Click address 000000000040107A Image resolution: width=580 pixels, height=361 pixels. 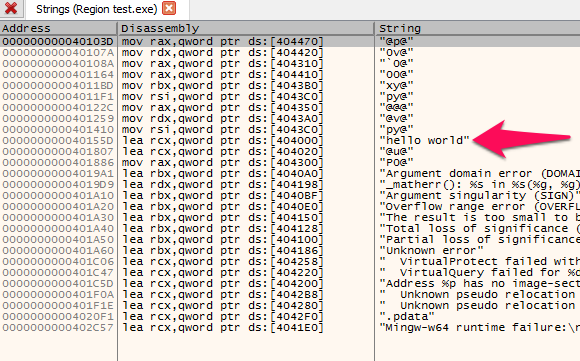[x=58, y=53]
